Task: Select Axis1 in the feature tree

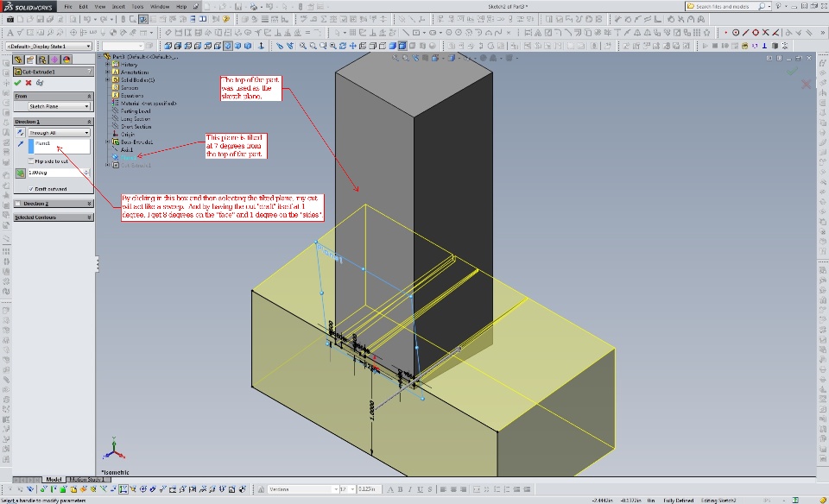Action: click(127, 150)
